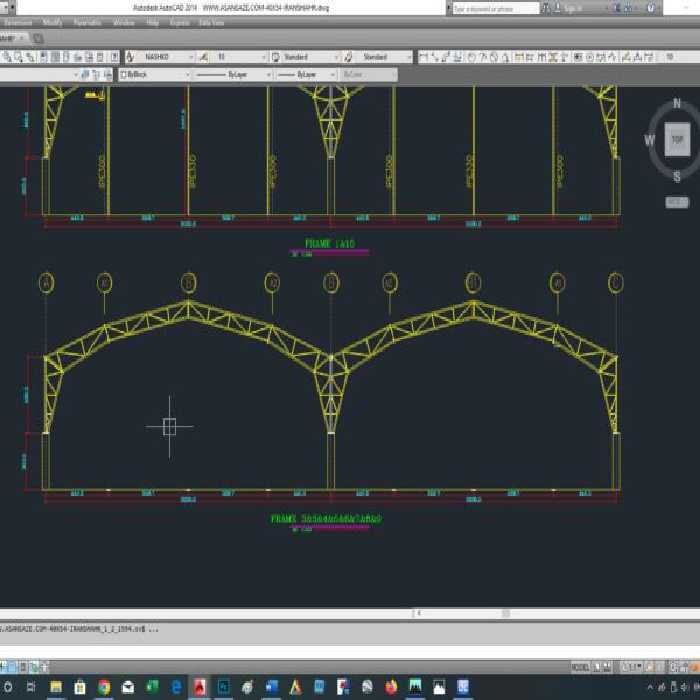Open Google Chrome from the taskbar
Viewport: 700px width, 700px height.
coord(104,686)
